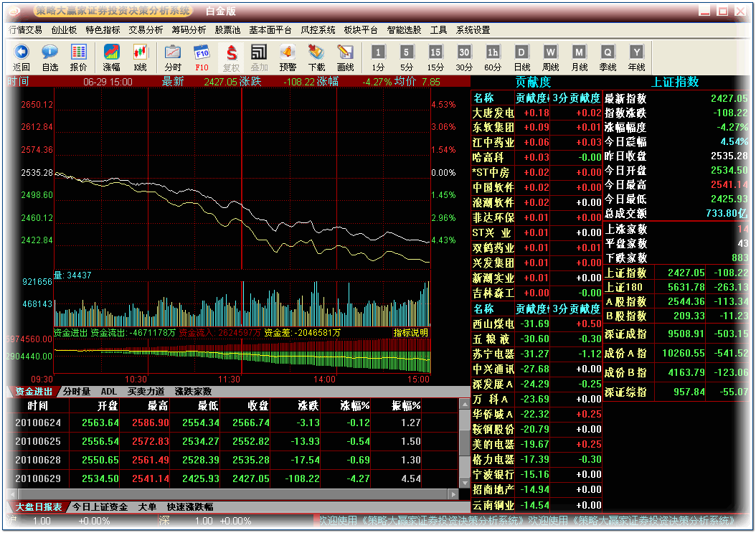756x533 pixels.
Task: Switch to the ADL tab
Action: click(109, 391)
